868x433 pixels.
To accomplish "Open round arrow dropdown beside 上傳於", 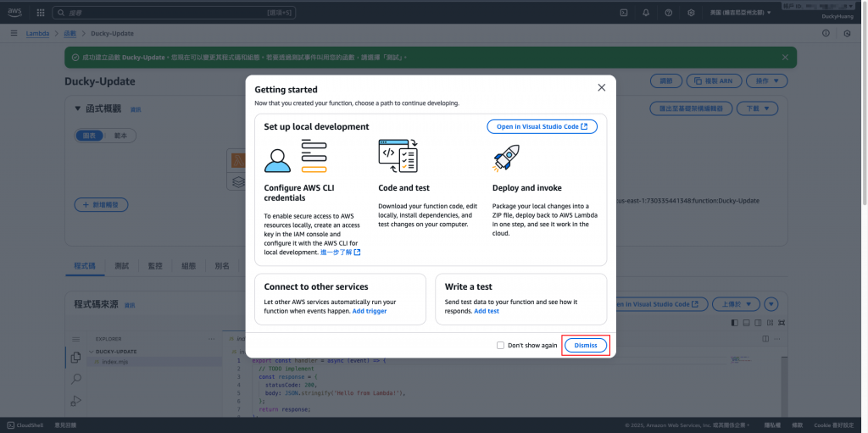I will [771, 304].
